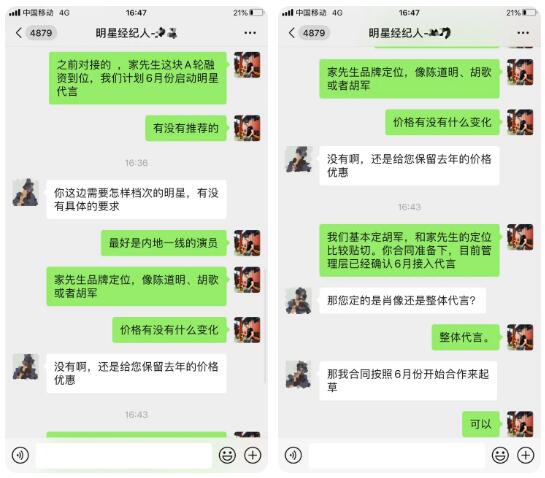The image size is (545, 478).
Task: Open emoji panel in left chat
Action: pos(227,455)
